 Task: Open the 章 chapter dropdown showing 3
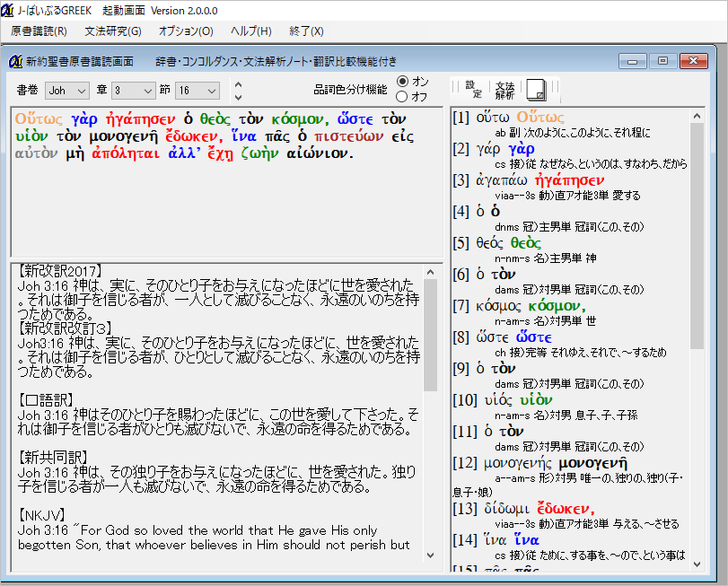click(133, 91)
